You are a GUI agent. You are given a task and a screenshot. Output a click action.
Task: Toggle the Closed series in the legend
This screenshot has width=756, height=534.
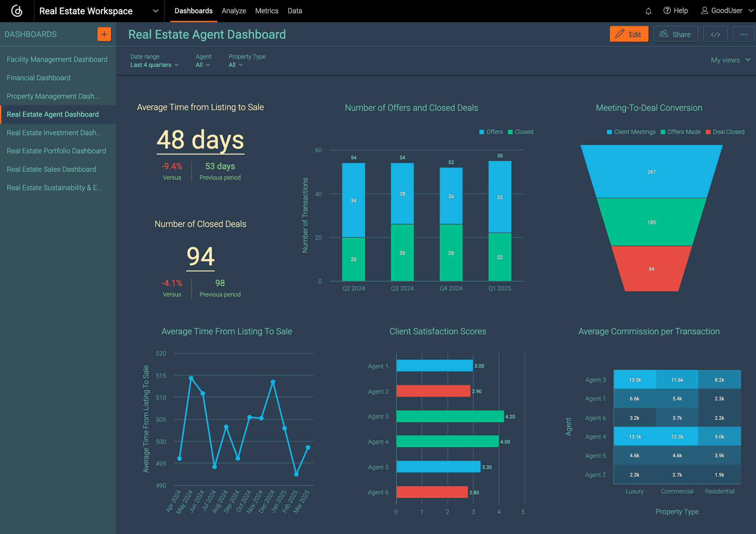coord(521,132)
